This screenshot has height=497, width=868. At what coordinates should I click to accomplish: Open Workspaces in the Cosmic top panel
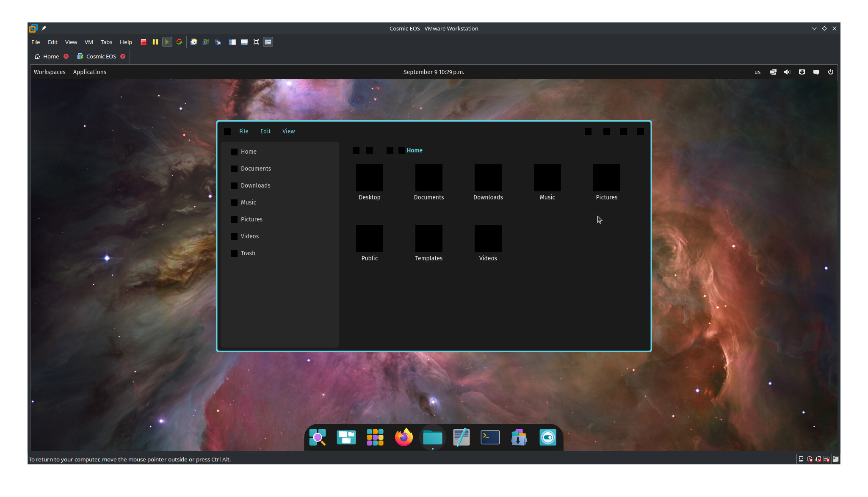(50, 72)
